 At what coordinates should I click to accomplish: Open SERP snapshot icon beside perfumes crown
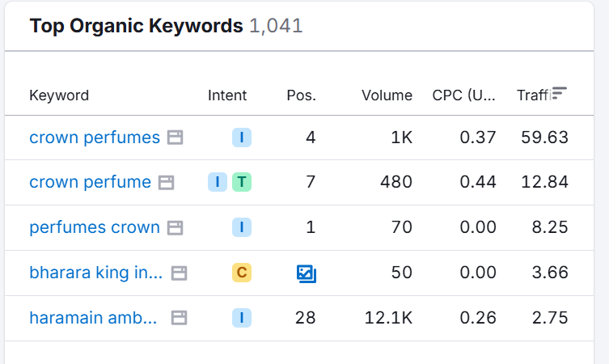tap(175, 228)
